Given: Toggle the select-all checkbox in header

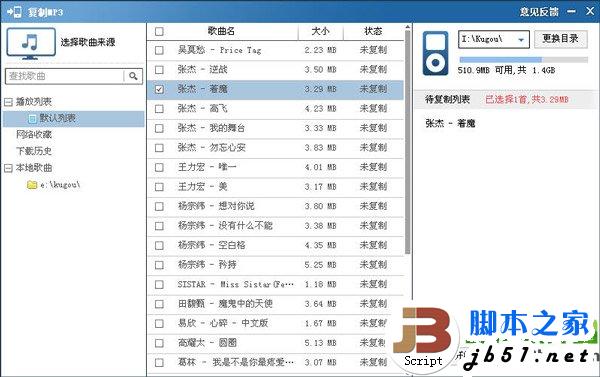Looking at the screenshot, I should [x=159, y=31].
